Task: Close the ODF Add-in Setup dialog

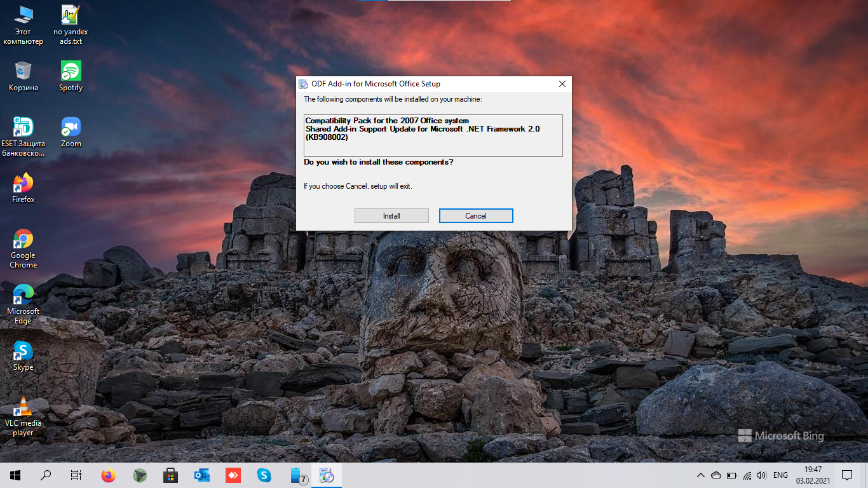Action: click(562, 84)
